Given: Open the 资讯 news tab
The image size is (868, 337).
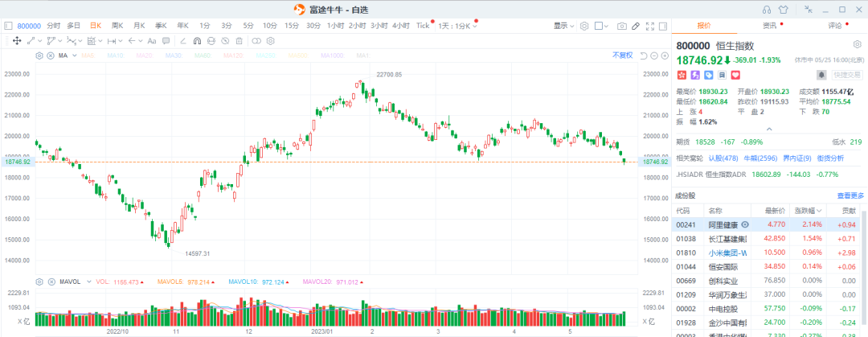Looking at the screenshot, I should 769,26.
